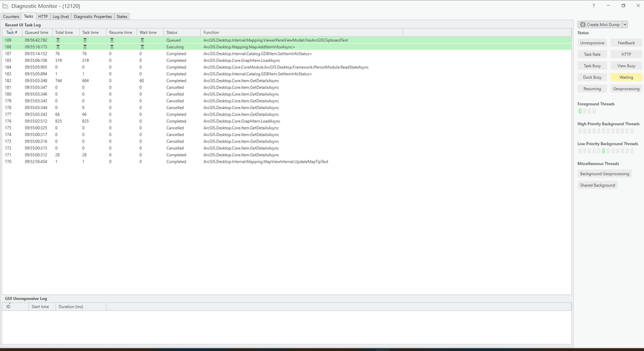Screen dimensions: 644x351
Task: Select task 170 UpdateMapTipText function
Action: [266, 161]
